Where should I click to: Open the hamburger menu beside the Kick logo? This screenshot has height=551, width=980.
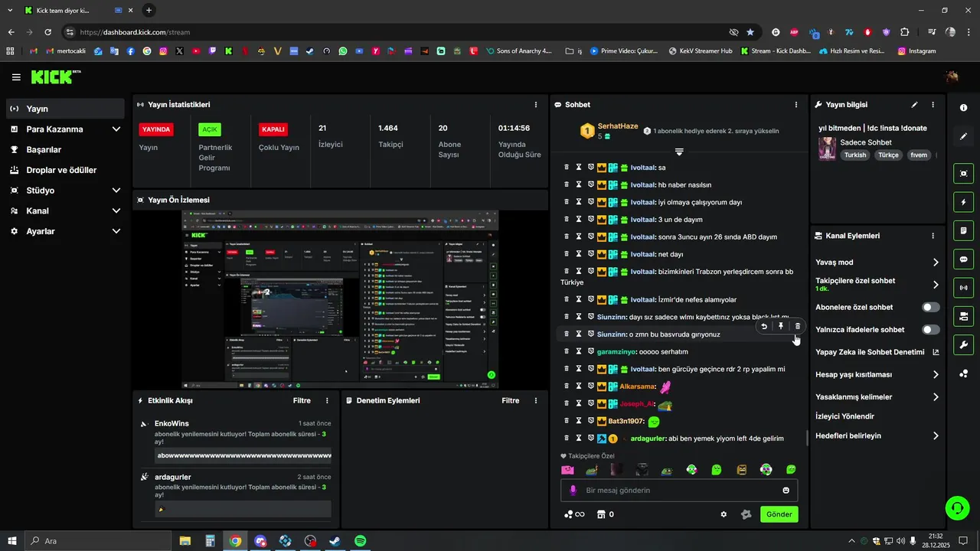pos(16,77)
